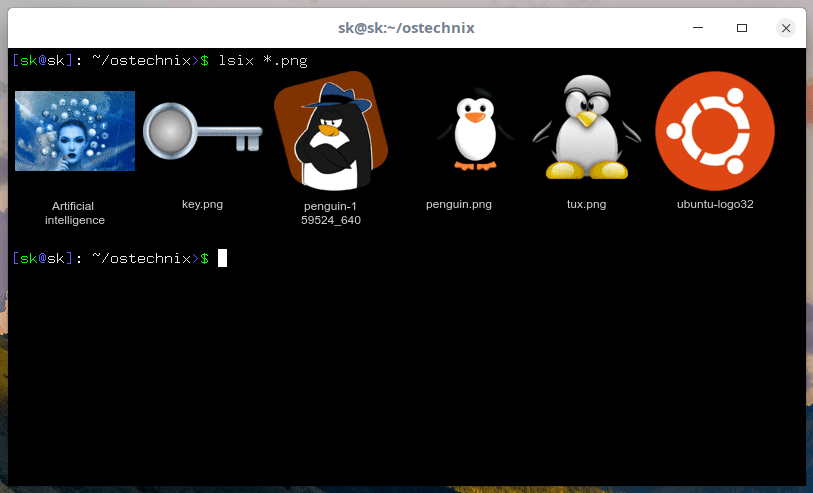The width and height of the screenshot is (813, 493).
Task: Maximize the terminal window
Action: (x=742, y=28)
